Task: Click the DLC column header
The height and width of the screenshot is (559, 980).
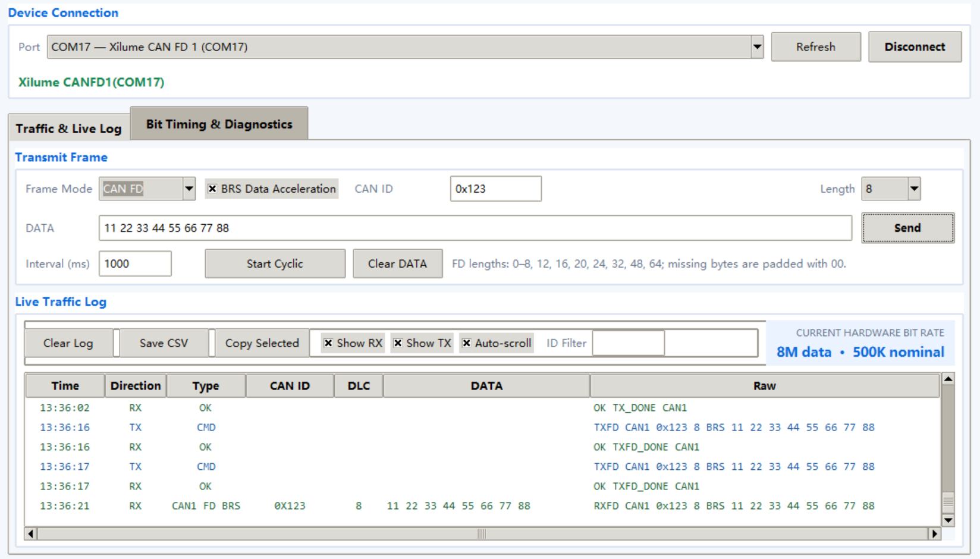Action: [x=359, y=386]
